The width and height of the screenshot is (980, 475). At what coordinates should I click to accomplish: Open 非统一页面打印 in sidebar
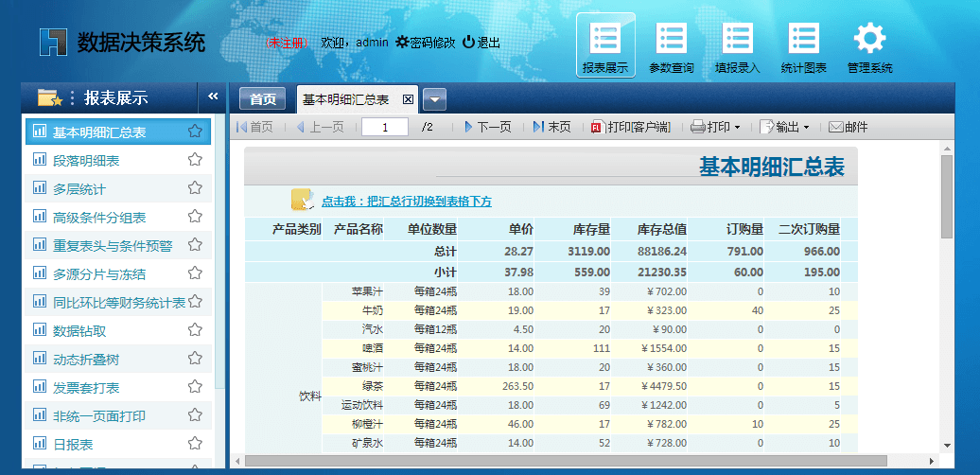point(99,416)
